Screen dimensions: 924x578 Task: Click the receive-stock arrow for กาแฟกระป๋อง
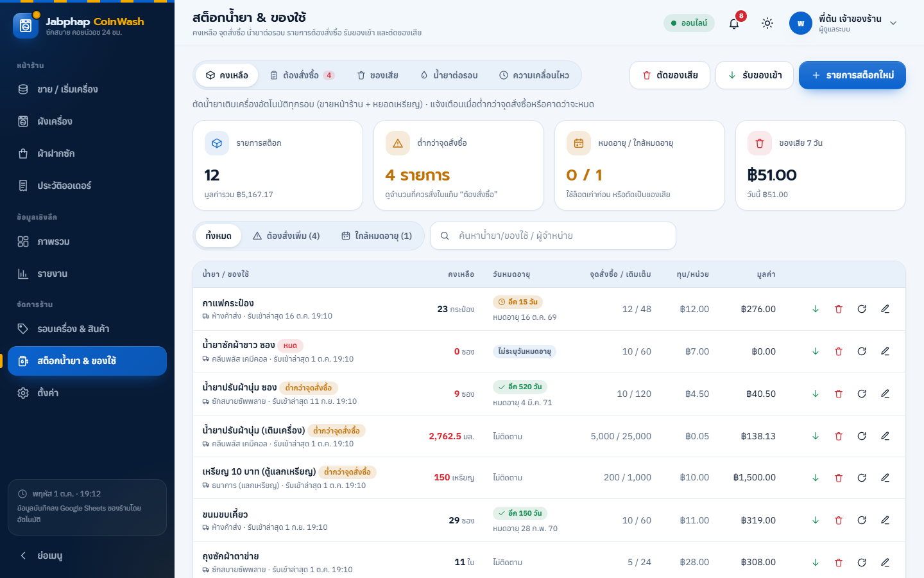[x=816, y=309]
